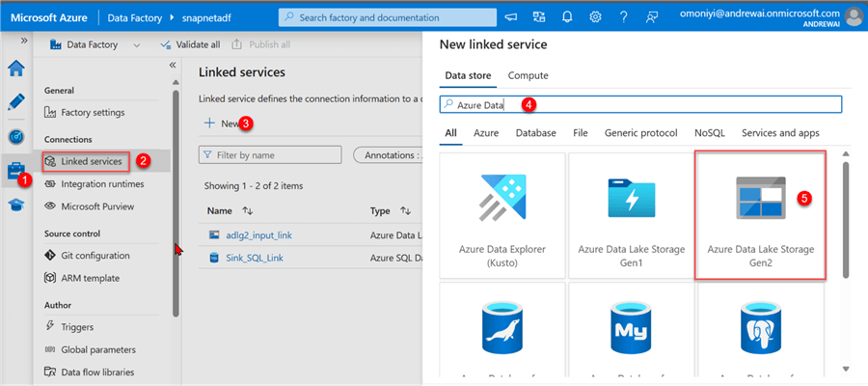Open Integration runtimes in sidebar
868x386 pixels.
click(102, 183)
